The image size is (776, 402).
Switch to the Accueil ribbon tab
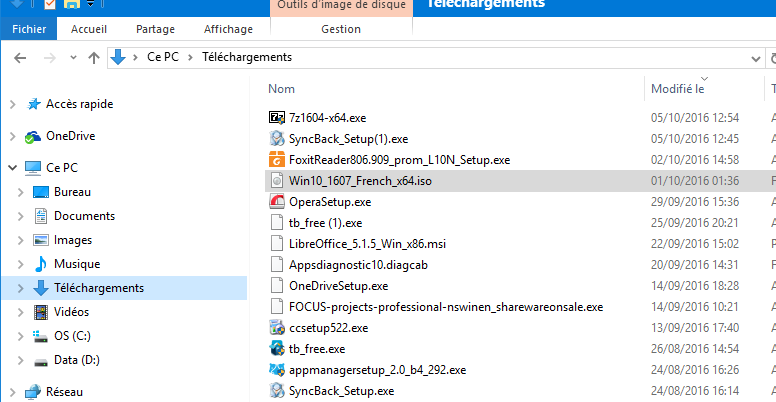point(89,29)
